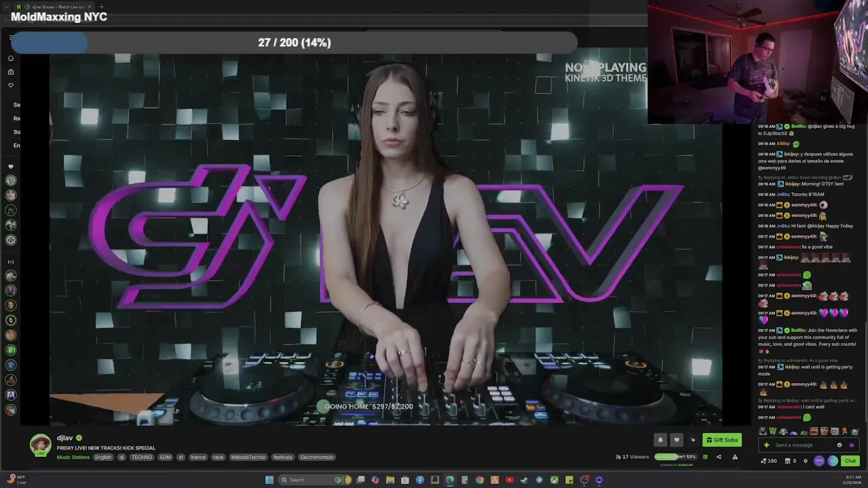Open a new browser tab with plus button
The width and height of the screenshot is (868, 488).
pyautogui.click(x=101, y=7)
